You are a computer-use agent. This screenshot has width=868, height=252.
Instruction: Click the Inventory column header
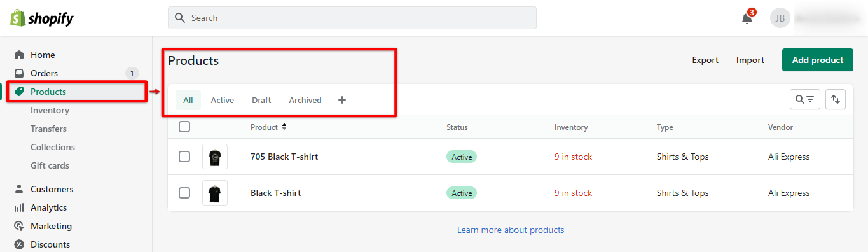[571, 127]
